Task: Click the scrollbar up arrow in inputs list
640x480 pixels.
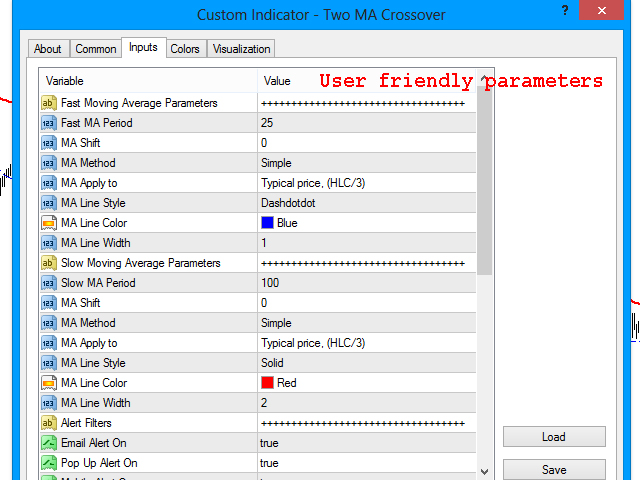Action: 484,78
